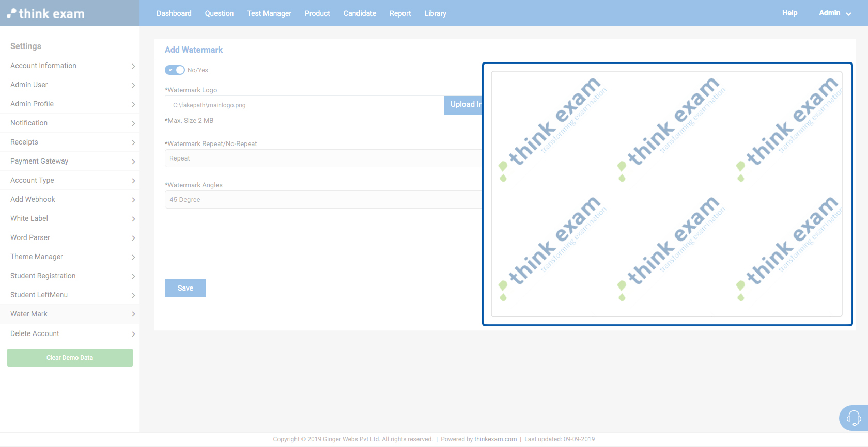The width and height of the screenshot is (868, 447).
Task: Expand Notification chevron
Action: [133, 123]
